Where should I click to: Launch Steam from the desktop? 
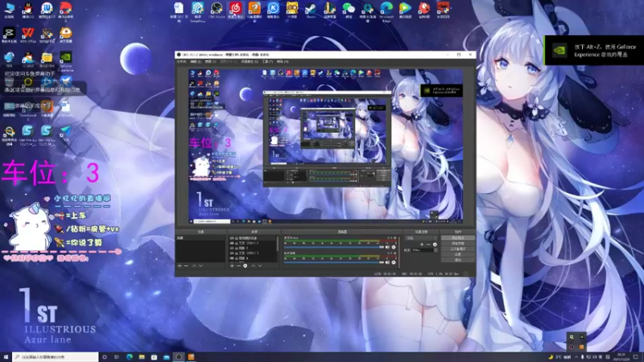[x=311, y=10]
